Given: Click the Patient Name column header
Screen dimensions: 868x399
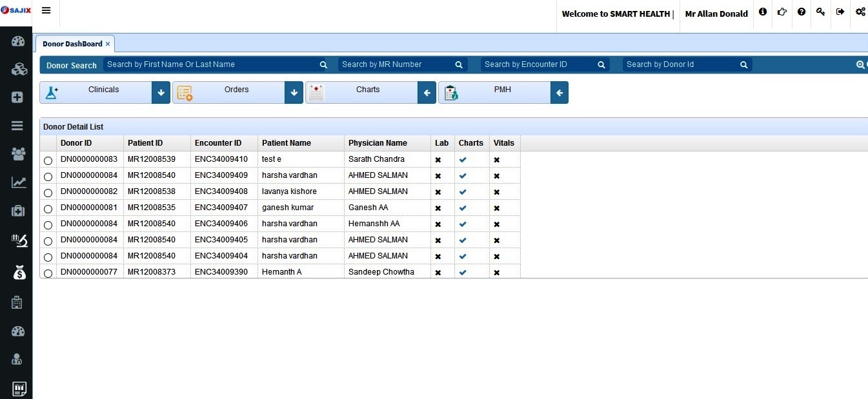Looking at the screenshot, I should tap(286, 143).
